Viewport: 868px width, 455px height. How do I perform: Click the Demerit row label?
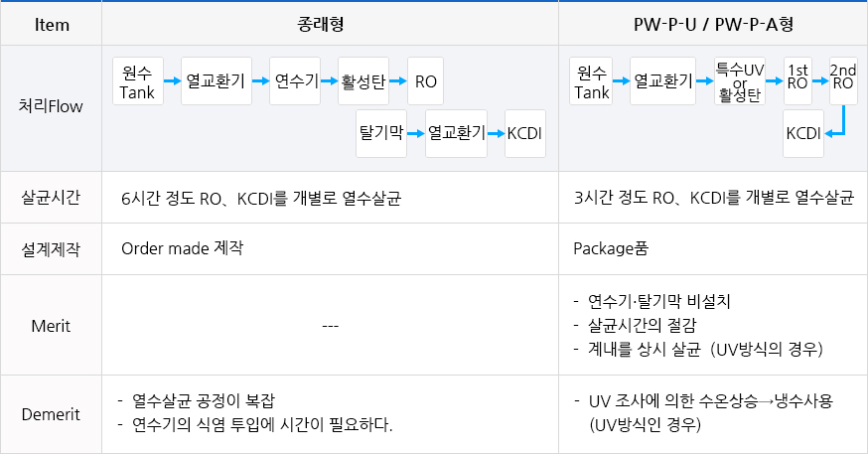pos(51,414)
